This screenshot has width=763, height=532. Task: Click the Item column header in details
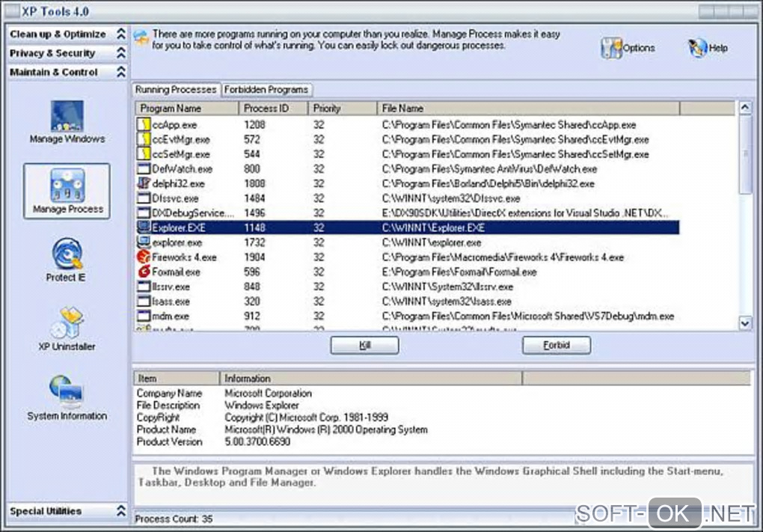[x=176, y=378]
